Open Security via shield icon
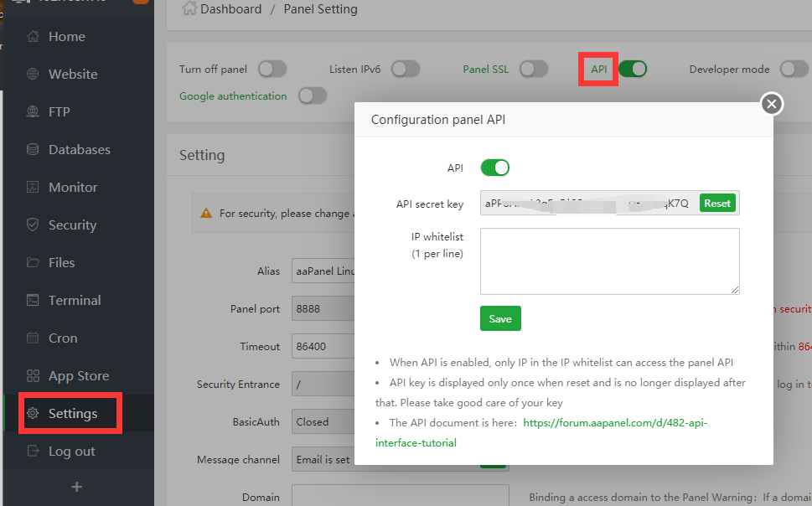The image size is (812, 506). pos(33,225)
